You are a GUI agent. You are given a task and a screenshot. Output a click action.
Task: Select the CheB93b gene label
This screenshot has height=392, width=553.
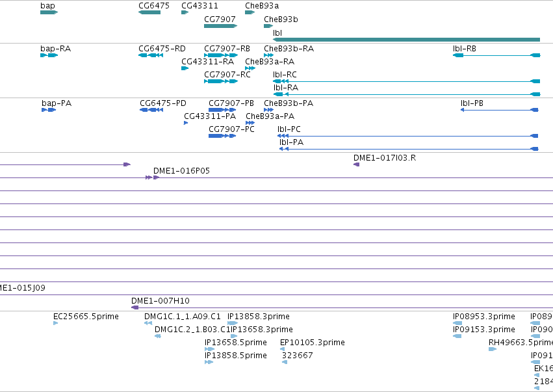pos(281,20)
